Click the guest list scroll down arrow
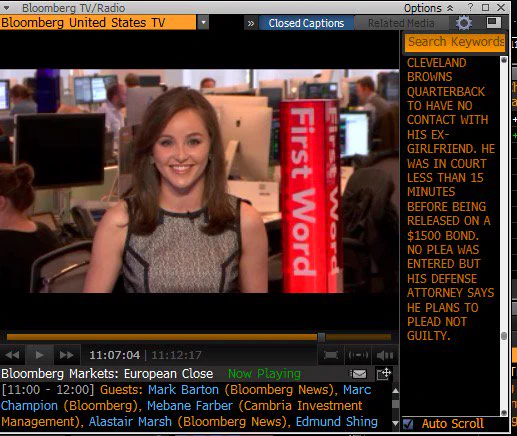Image resolution: width=517 pixels, height=436 pixels. [x=395, y=423]
